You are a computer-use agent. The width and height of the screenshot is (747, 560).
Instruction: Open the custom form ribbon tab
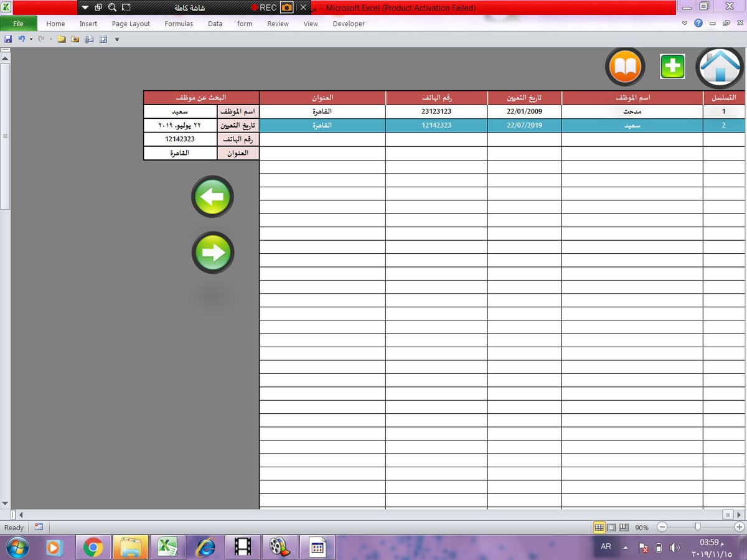[245, 24]
